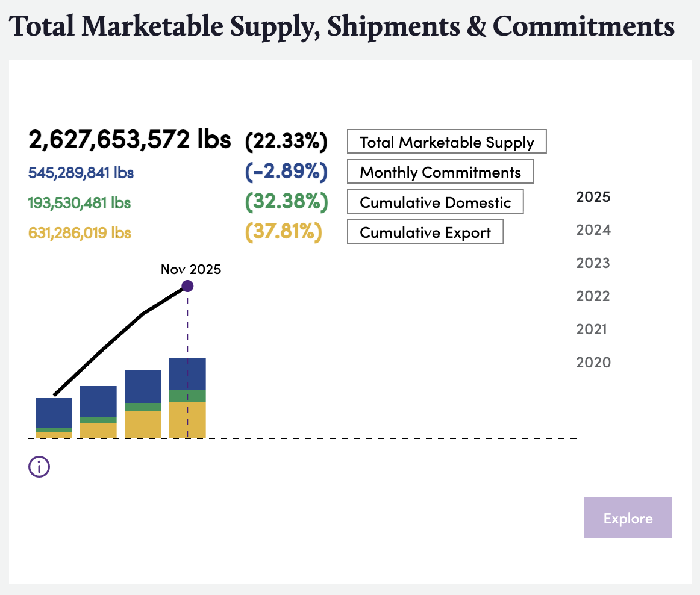The height and width of the screenshot is (595, 700).
Task: Click the first month's blue bar segment
Action: [x=54, y=413]
